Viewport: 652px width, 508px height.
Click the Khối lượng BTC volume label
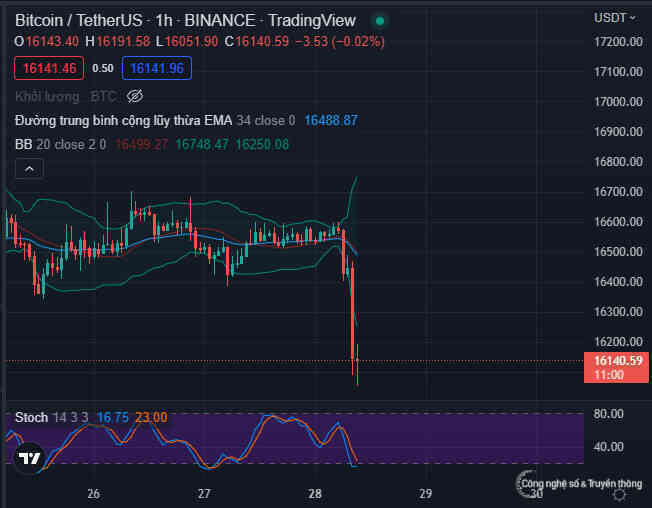pyautogui.click(x=66, y=96)
